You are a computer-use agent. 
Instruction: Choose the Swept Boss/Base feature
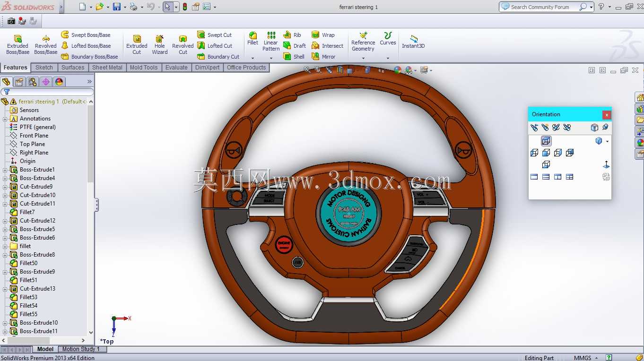click(86, 35)
